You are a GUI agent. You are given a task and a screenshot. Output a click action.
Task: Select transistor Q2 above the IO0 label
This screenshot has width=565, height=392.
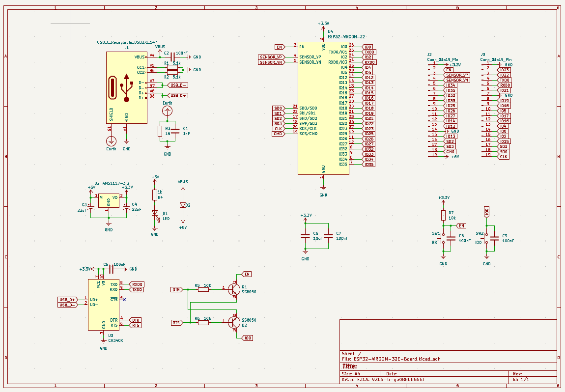pyautogui.click(x=234, y=322)
